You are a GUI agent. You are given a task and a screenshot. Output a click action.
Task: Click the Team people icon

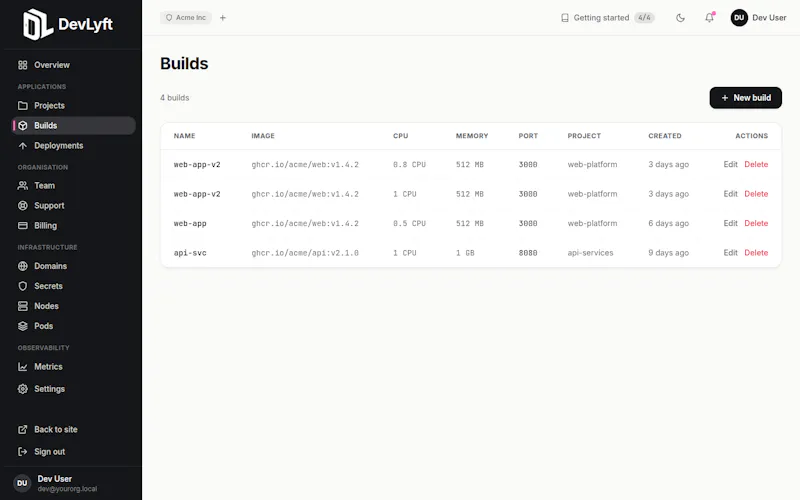point(22,186)
